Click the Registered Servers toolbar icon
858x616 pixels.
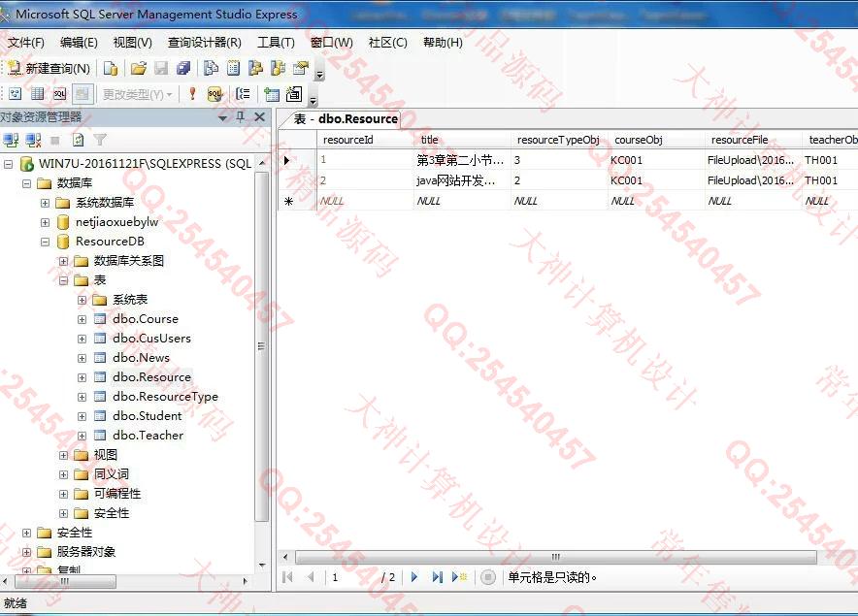[x=211, y=68]
